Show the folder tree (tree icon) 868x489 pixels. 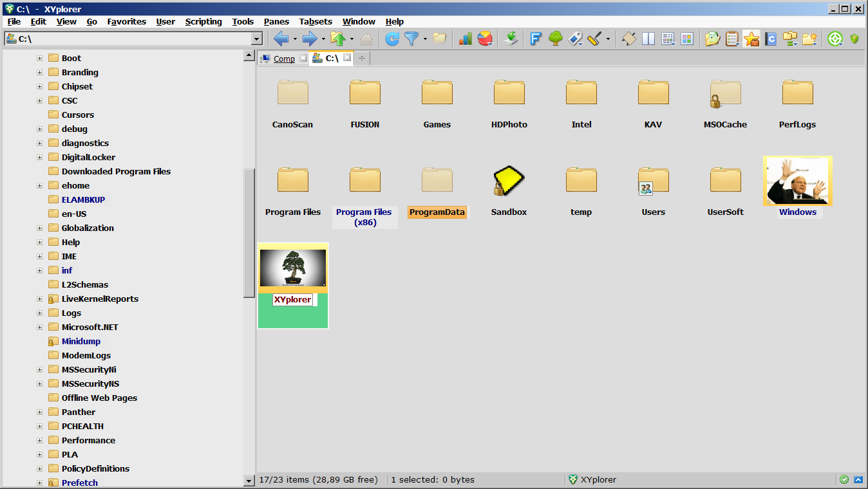coord(554,39)
